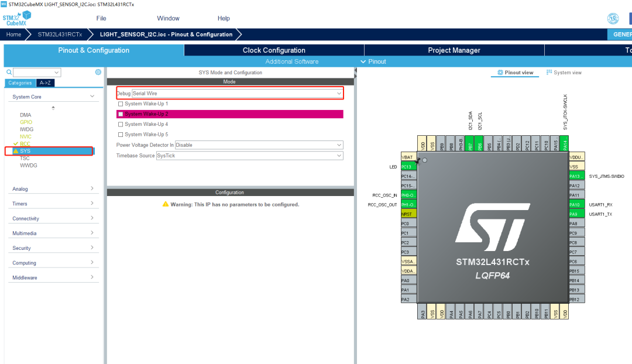The width and height of the screenshot is (632, 364).
Task: Enable System Wake-Up 5 checkbox
Action: (121, 135)
